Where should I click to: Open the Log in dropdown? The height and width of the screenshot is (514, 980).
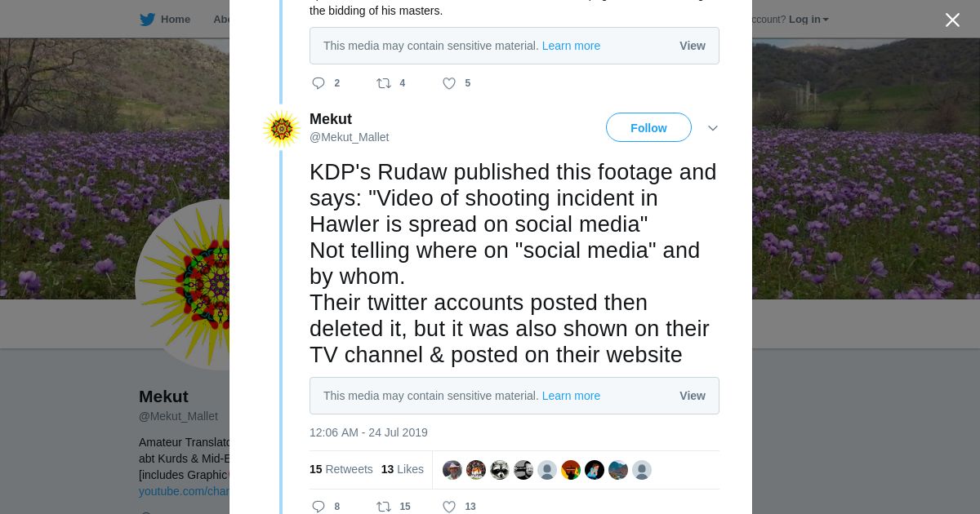pyautogui.click(x=808, y=19)
